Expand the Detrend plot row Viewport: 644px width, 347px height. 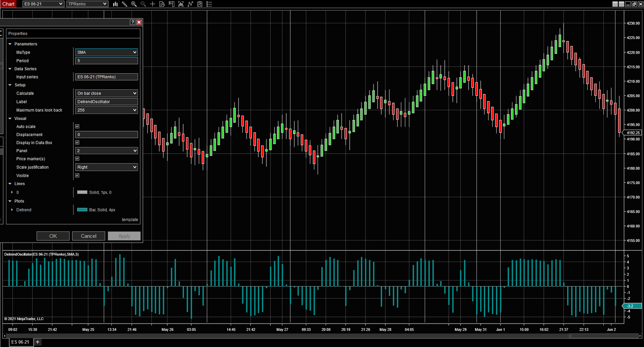(x=12, y=210)
